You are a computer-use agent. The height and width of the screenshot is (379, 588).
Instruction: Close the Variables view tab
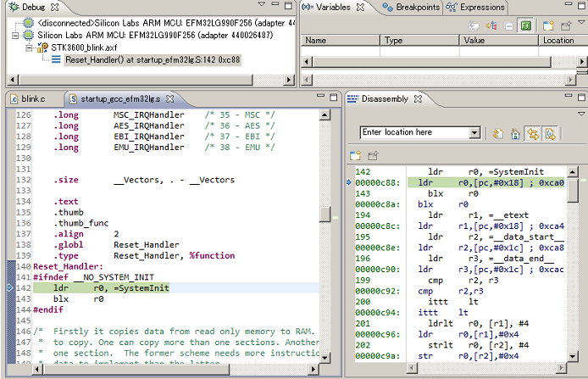360,7
